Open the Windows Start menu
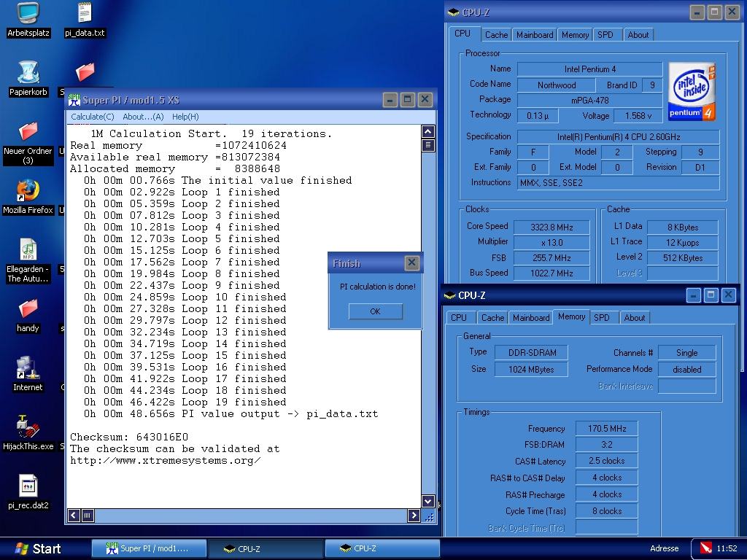The image size is (747, 560). (38, 549)
